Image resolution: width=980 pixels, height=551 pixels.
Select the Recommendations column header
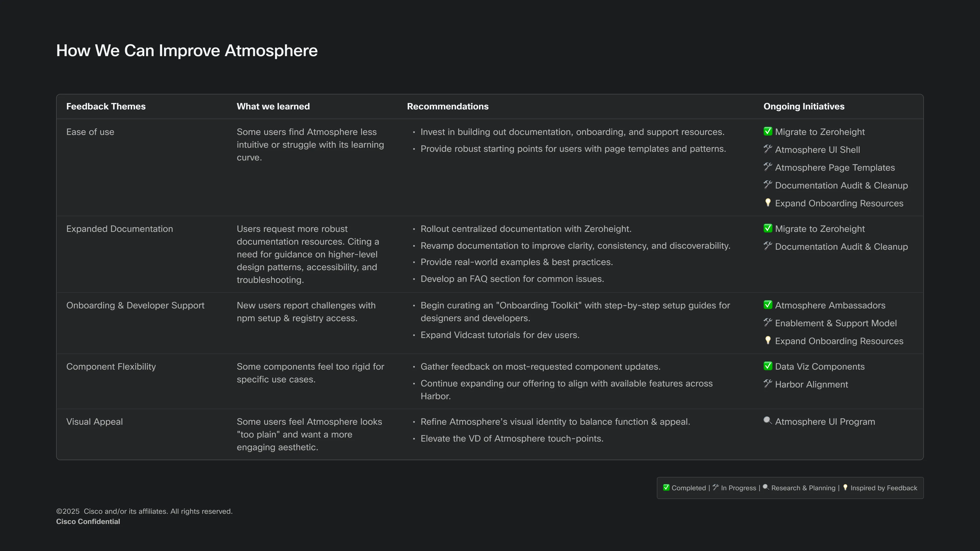[447, 106]
